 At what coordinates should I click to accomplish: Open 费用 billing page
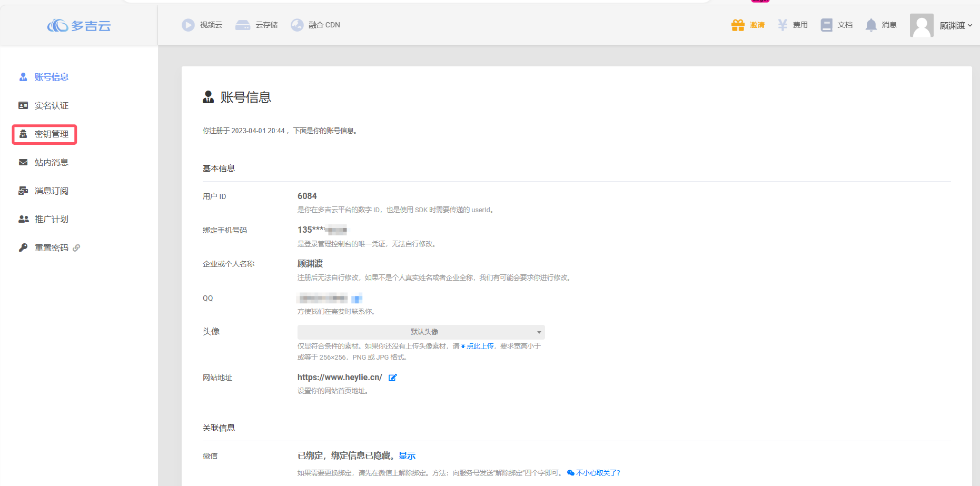pos(793,25)
